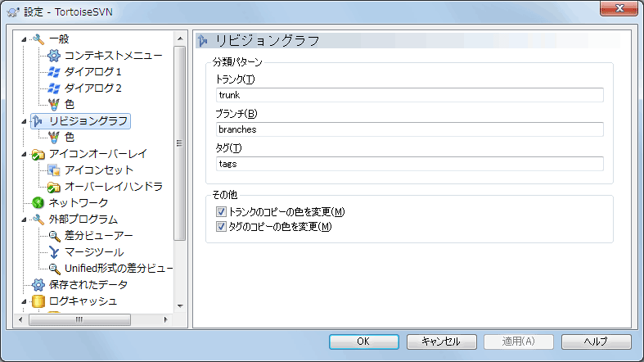Click the wrench icon for 外部プログラム

tap(38, 219)
